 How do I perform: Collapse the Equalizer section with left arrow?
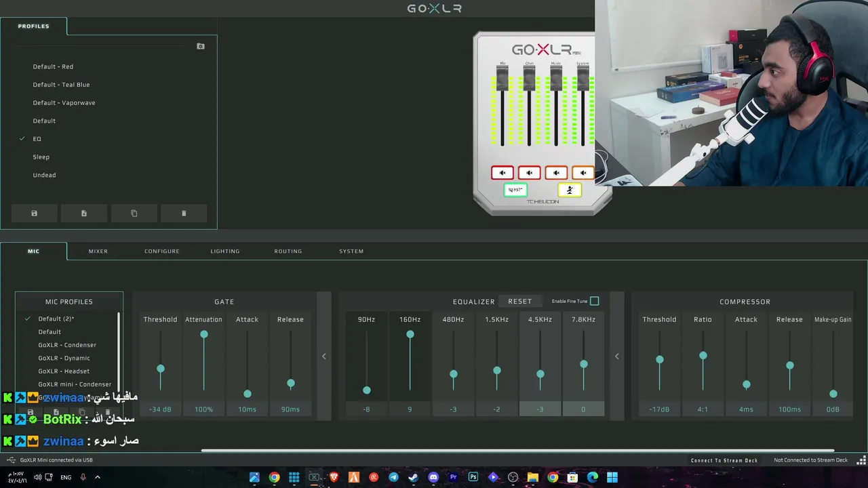pyautogui.click(x=617, y=357)
